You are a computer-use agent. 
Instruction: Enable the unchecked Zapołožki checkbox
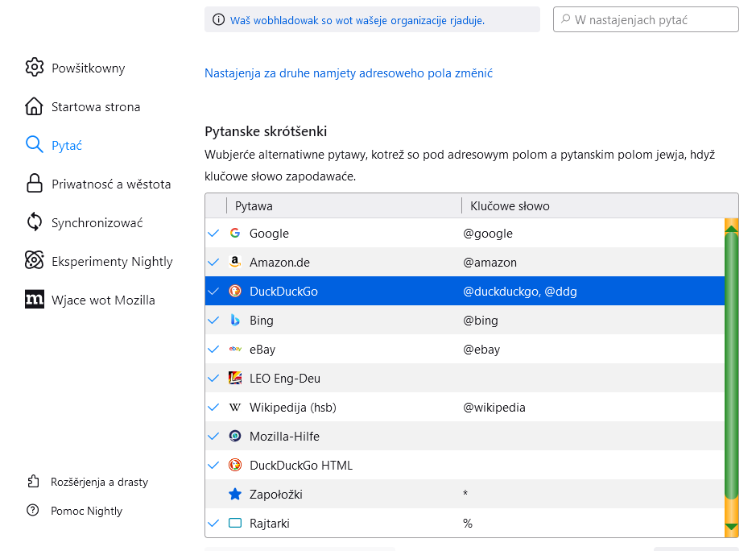point(213,495)
